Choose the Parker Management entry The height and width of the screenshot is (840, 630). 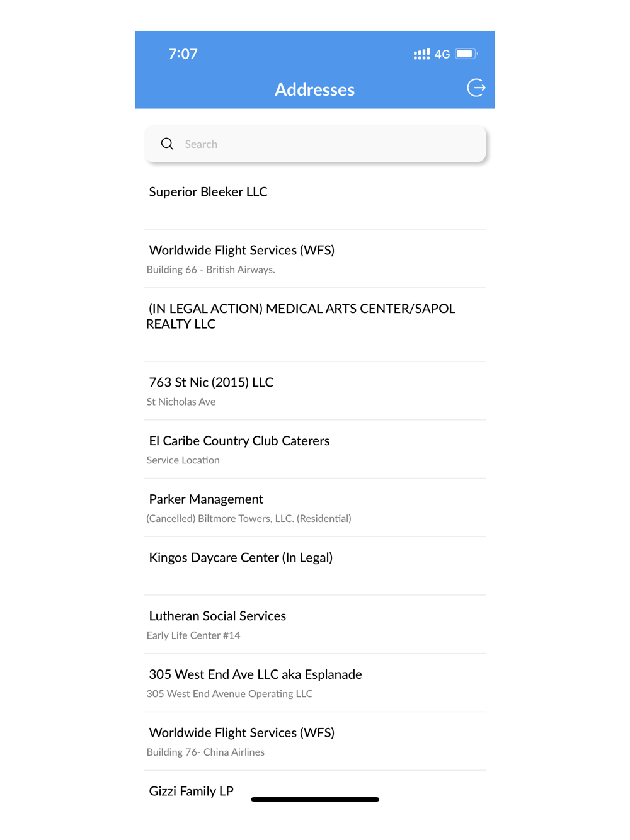click(315, 508)
